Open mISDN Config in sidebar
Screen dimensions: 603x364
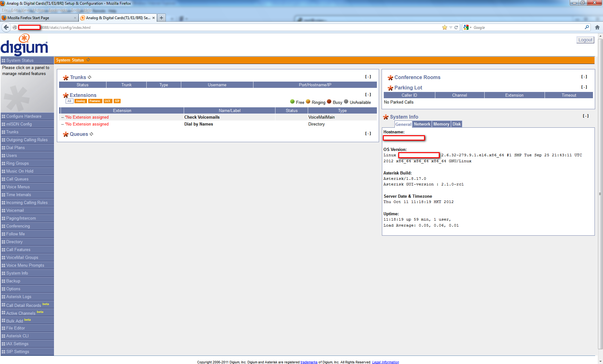(x=27, y=124)
